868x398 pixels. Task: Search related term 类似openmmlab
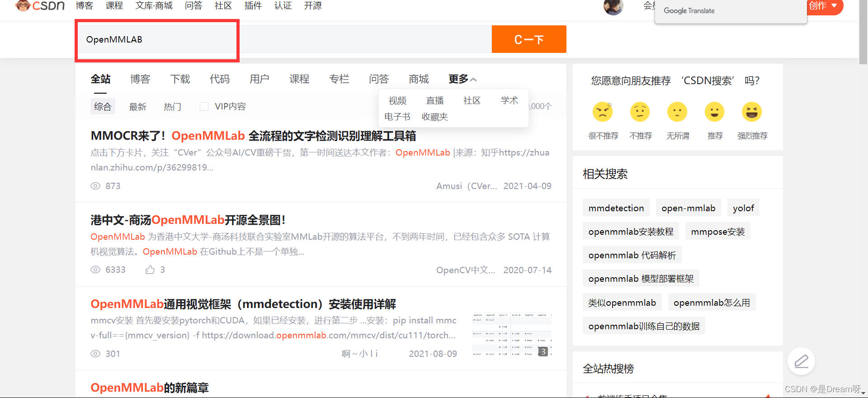622,303
